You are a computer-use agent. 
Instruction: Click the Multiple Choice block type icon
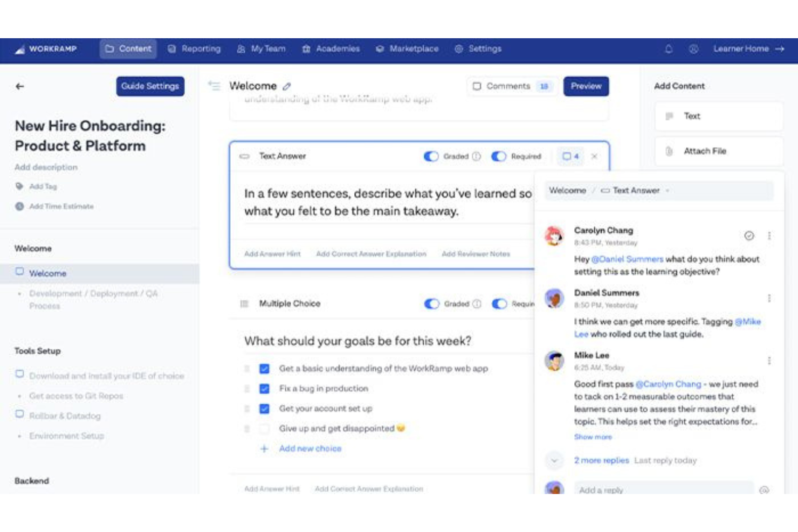click(244, 304)
